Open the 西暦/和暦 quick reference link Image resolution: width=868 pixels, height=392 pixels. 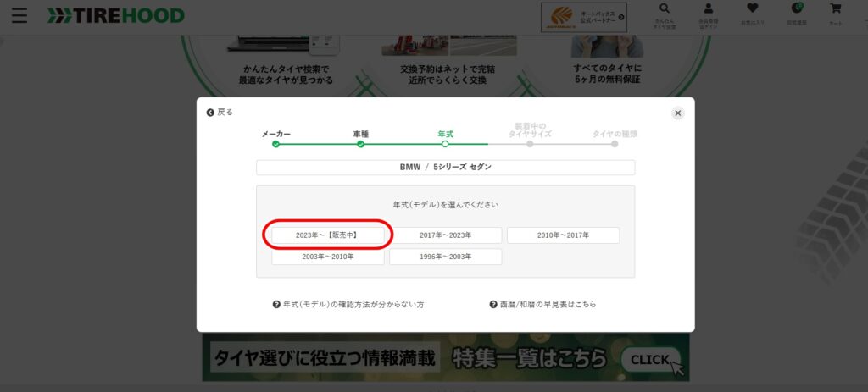click(x=542, y=304)
